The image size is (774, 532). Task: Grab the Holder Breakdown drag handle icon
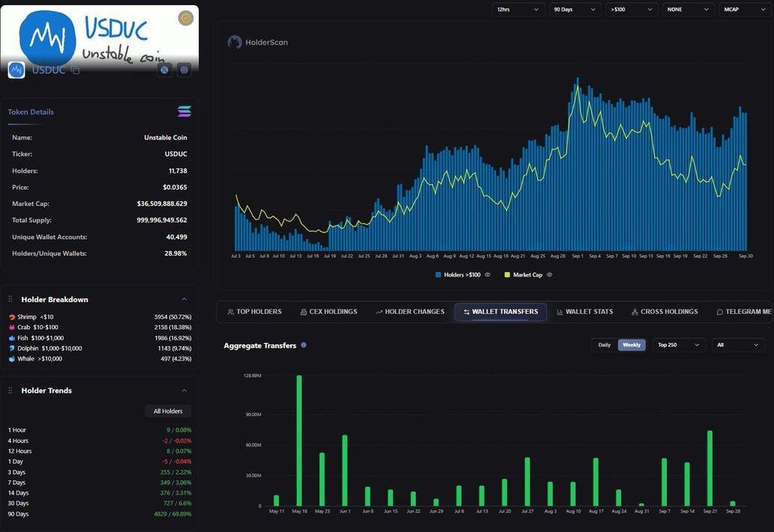[10, 300]
